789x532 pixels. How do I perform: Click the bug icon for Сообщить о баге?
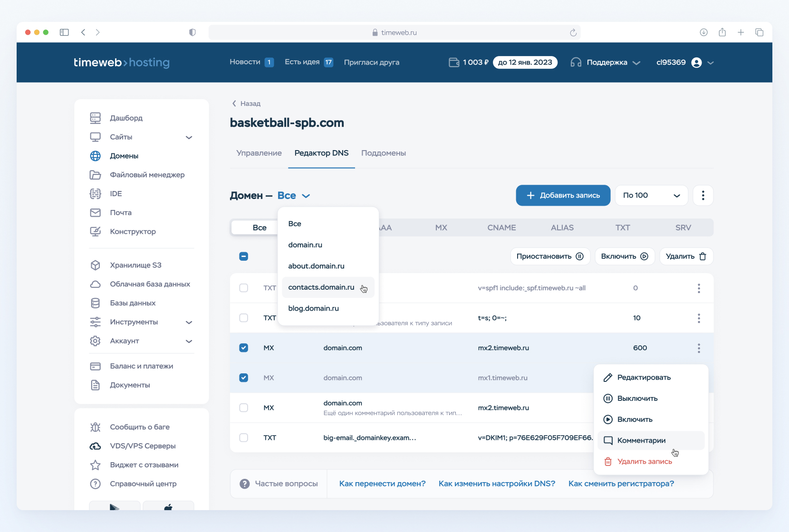coord(96,427)
